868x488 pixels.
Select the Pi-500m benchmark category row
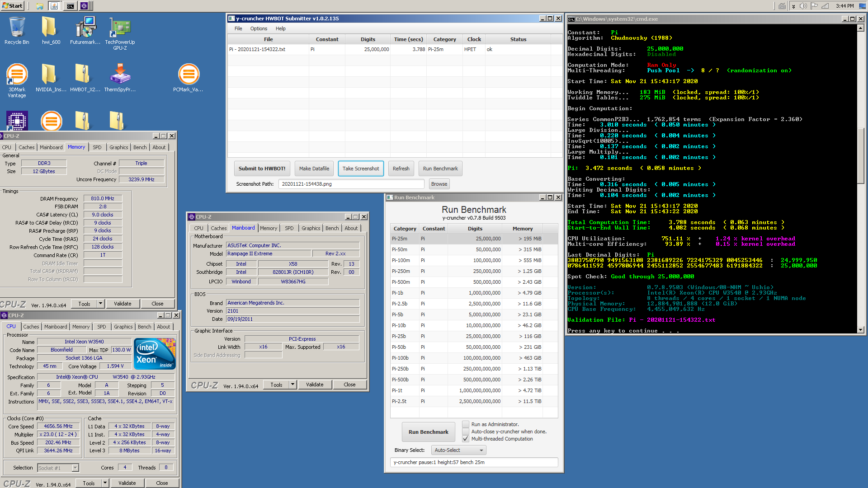pyautogui.click(x=474, y=282)
